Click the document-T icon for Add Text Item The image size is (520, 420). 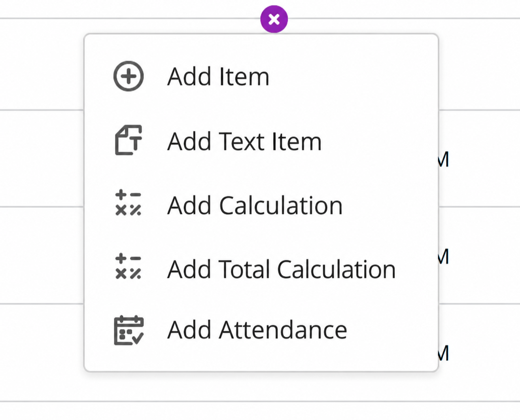pos(129,140)
